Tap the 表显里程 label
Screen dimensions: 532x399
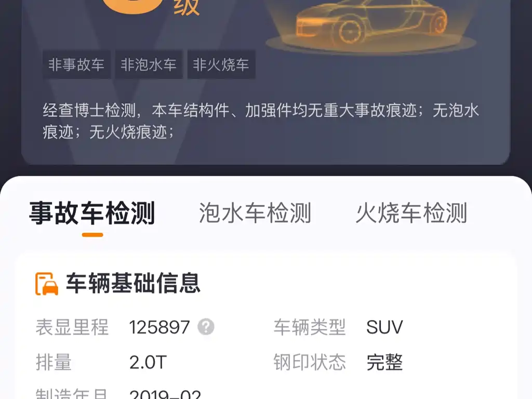tap(72, 327)
